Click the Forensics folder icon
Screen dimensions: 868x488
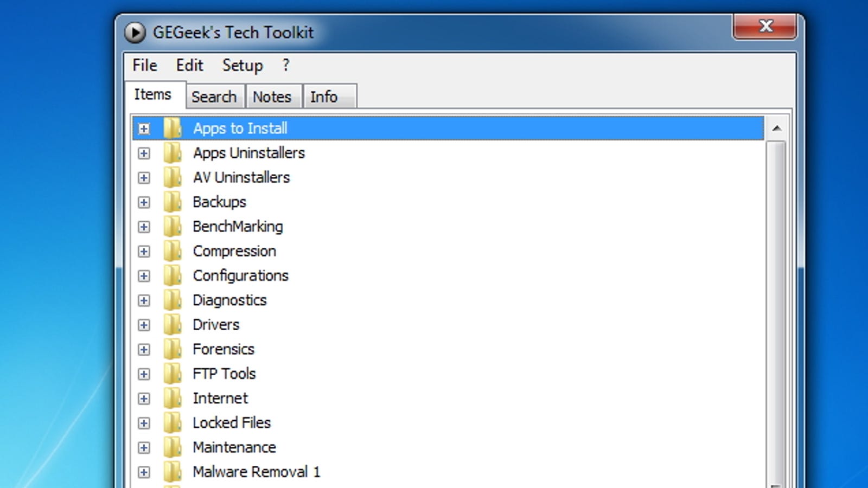click(x=173, y=349)
